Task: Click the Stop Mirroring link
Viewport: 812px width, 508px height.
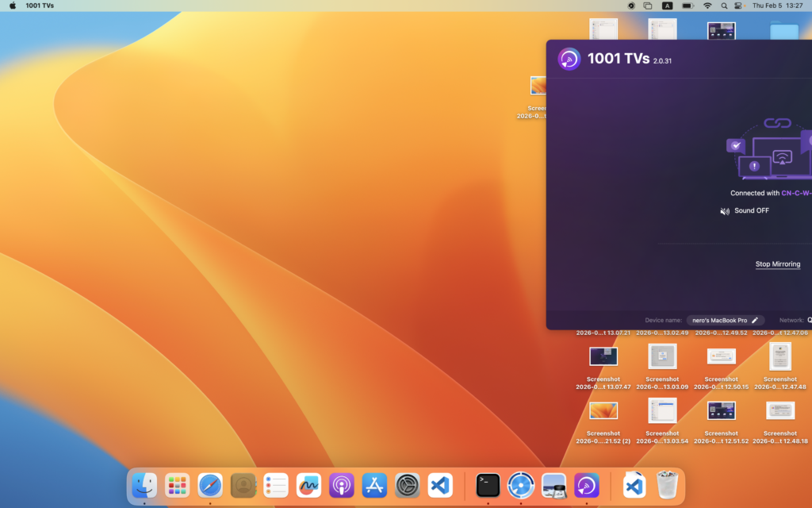Action: pos(777,264)
